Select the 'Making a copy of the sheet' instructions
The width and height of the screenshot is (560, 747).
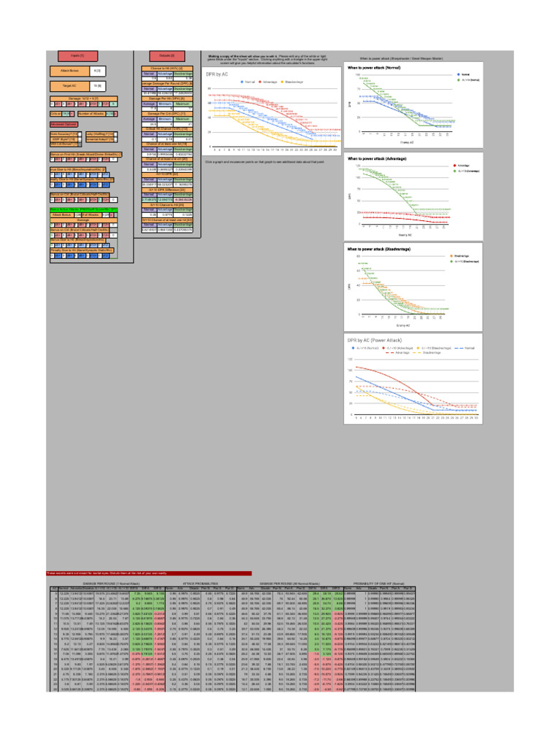coord(268,60)
